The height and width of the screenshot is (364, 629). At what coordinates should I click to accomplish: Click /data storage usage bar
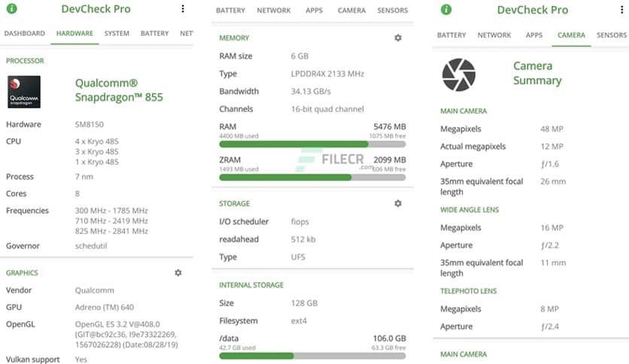(312, 356)
